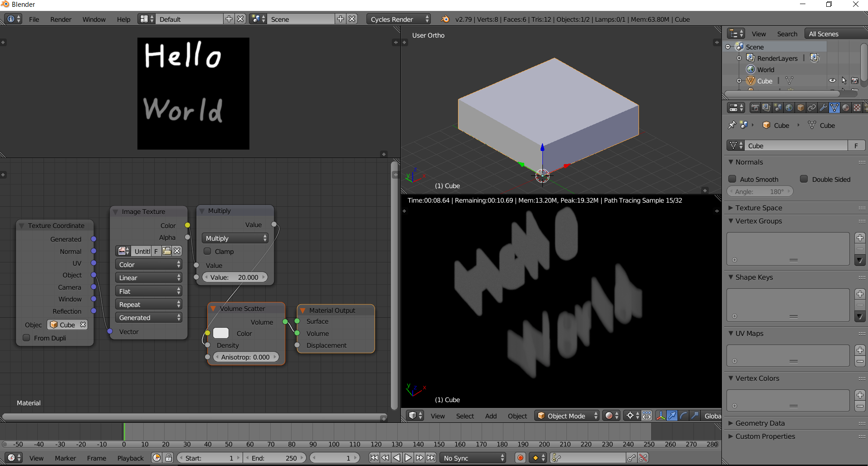Toggle Cube renderability camera in outliner
Viewport: 868px width, 466px height.
click(855, 81)
